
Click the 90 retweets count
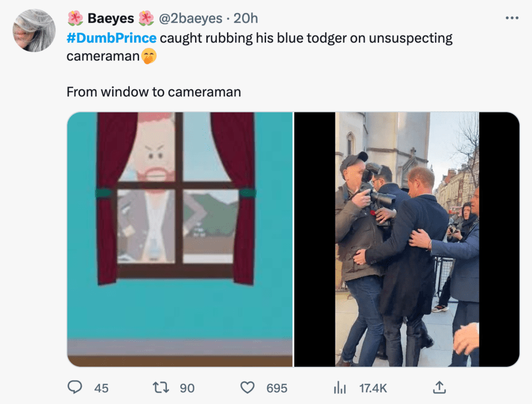tap(187, 388)
